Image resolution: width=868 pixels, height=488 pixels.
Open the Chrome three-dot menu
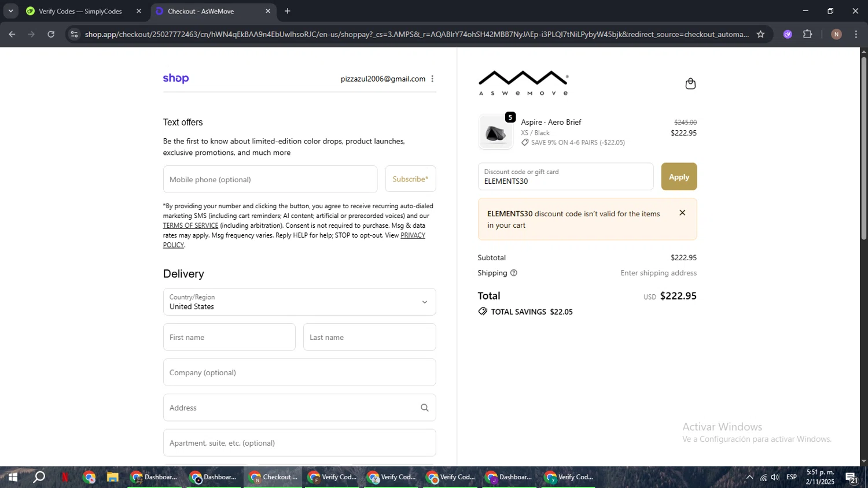856,34
